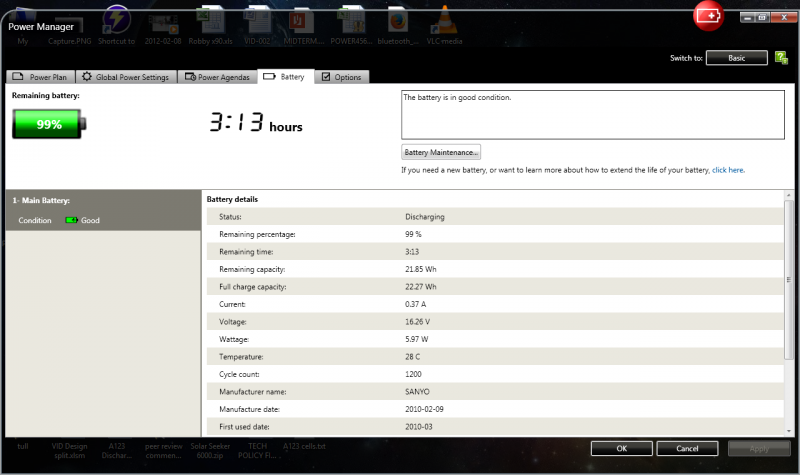Follow the 'click here' battery link
This screenshot has width=800, height=475.
(727, 170)
